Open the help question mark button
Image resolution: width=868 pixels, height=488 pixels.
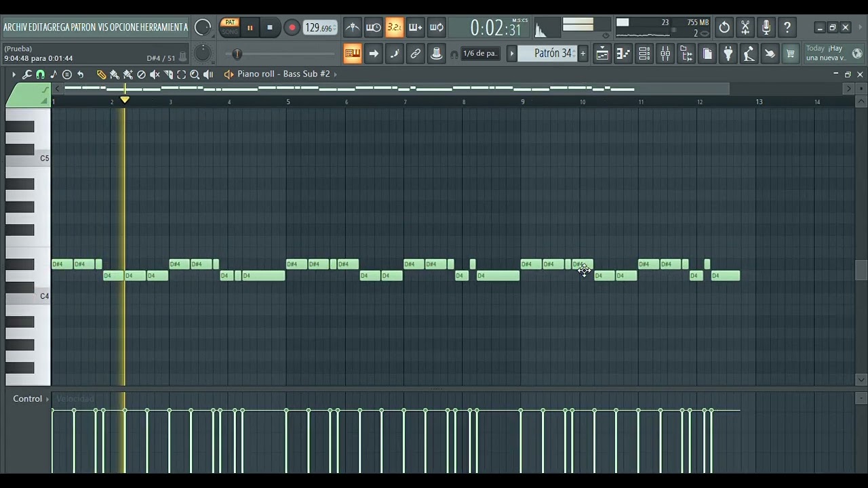click(787, 28)
